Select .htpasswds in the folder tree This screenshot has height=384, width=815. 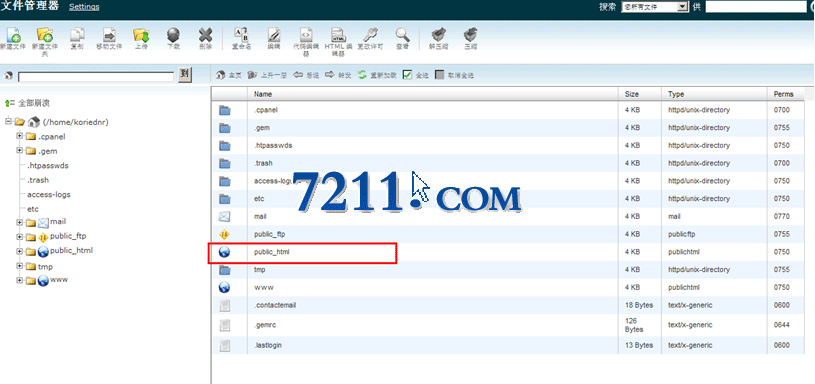click(x=48, y=166)
